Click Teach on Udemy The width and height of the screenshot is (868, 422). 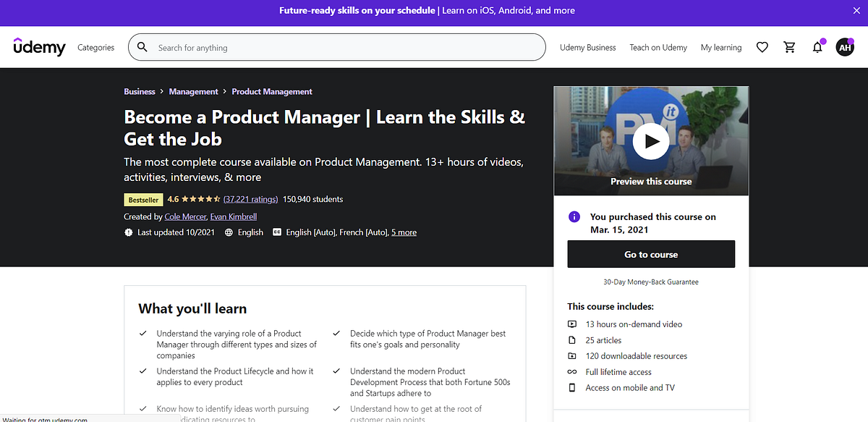coord(658,46)
